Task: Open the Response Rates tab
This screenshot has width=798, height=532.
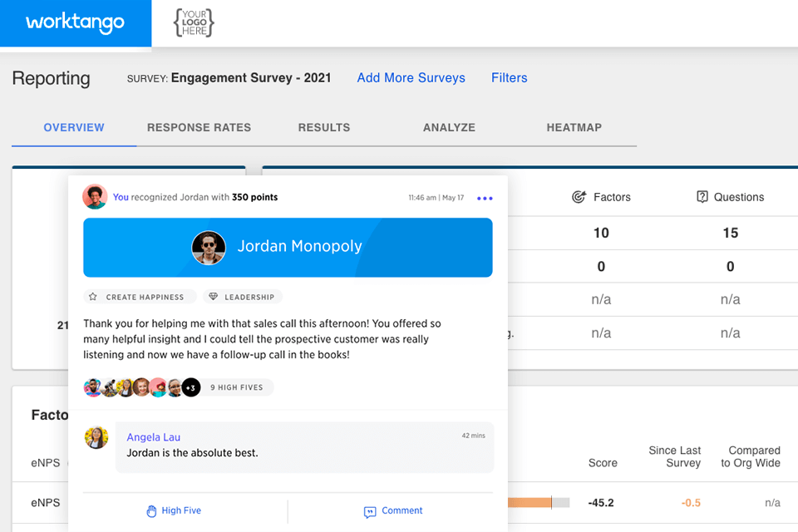Action: [x=199, y=128]
